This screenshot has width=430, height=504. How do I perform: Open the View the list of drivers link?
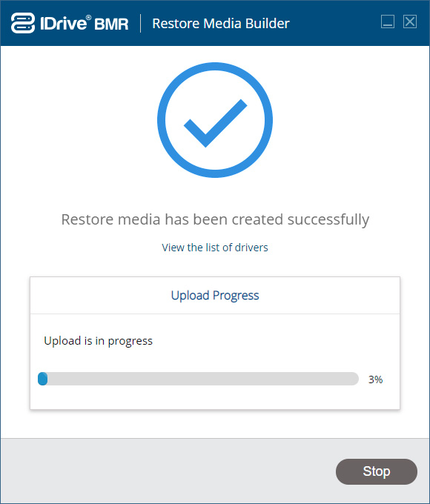pyautogui.click(x=215, y=248)
